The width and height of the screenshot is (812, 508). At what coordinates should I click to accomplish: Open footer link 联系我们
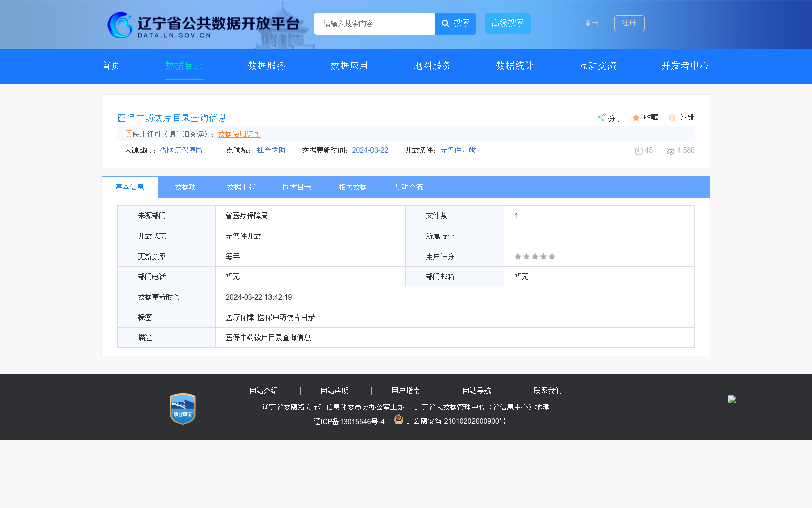coord(548,391)
